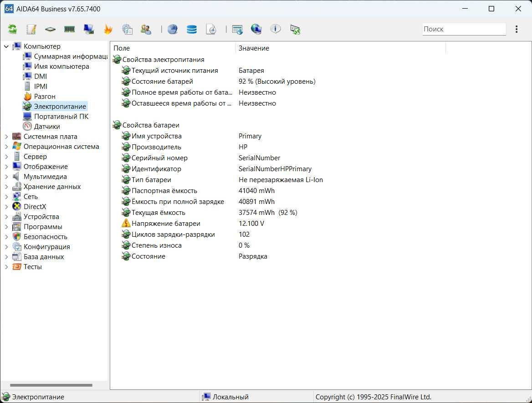This screenshot has height=403, width=532.
Task: Expand the Отображение tree node
Action: [6, 167]
